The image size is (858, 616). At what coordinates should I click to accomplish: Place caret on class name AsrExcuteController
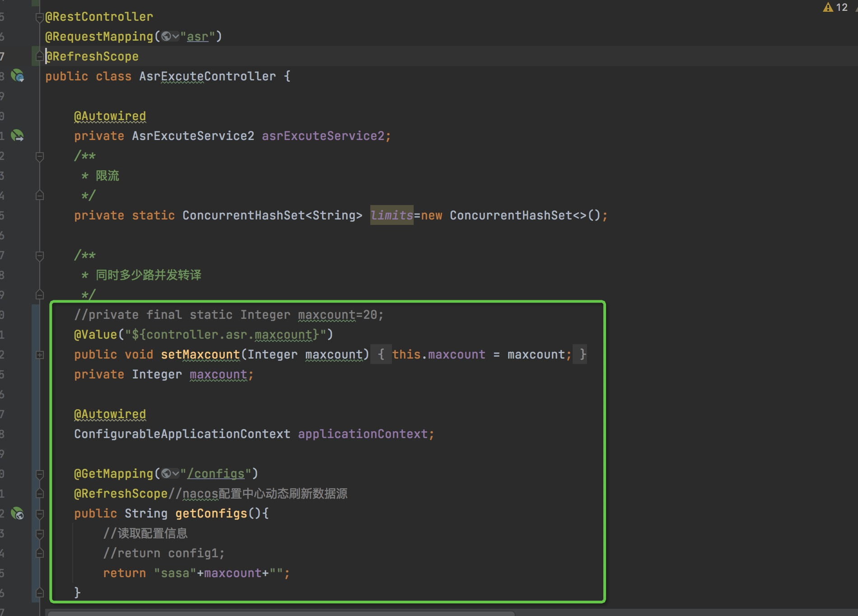tap(207, 76)
